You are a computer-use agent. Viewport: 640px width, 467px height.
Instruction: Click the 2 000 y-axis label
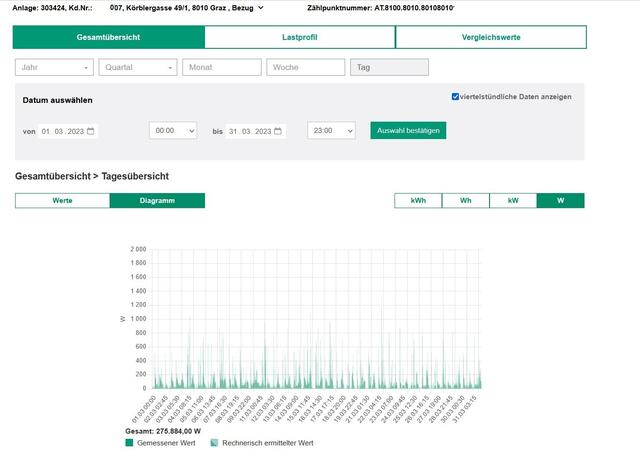point(138,249)
